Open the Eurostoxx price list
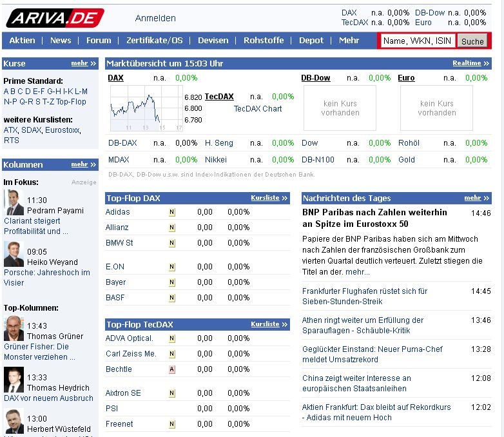504x437 pixels. (x=63, y=130)
